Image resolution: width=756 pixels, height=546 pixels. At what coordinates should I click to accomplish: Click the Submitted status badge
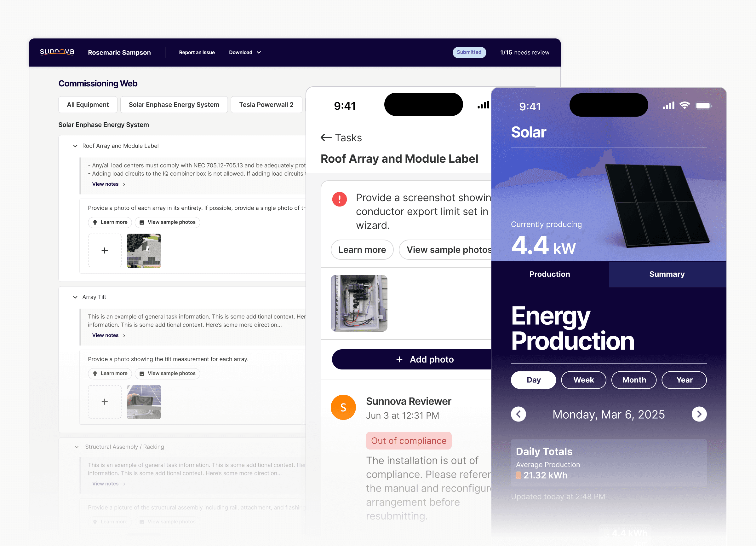pyautogui.click(x=469, y=52)
